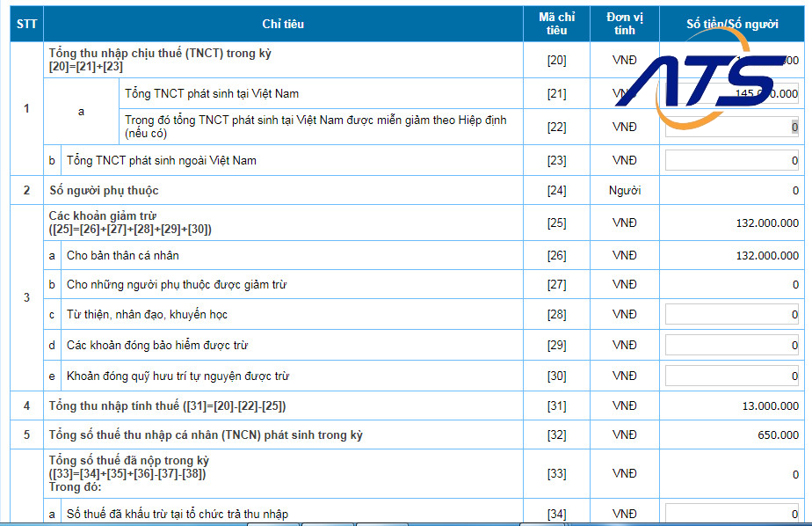Click the withheld tax amount field [34]
Viewport: 812px width, 526px height.
coord(732,514)
